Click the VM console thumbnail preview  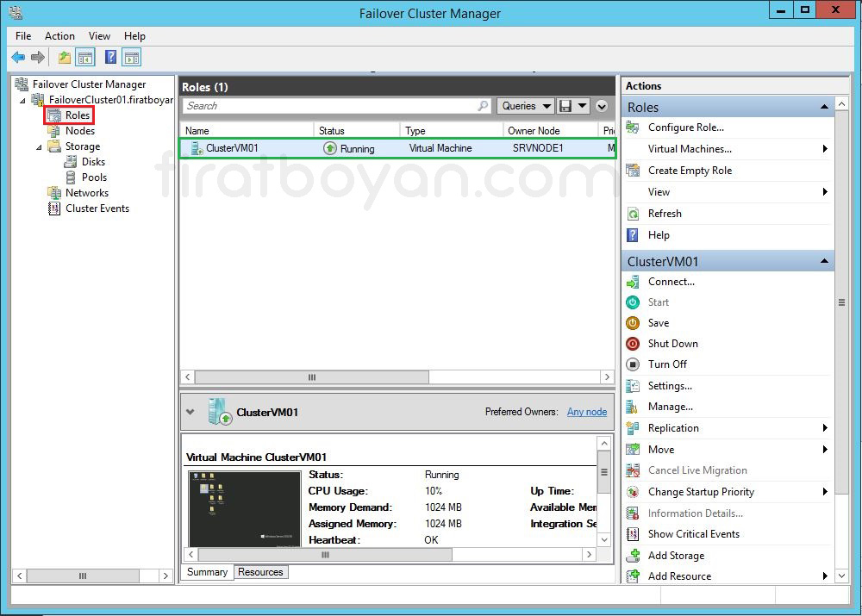click(245, 508)
